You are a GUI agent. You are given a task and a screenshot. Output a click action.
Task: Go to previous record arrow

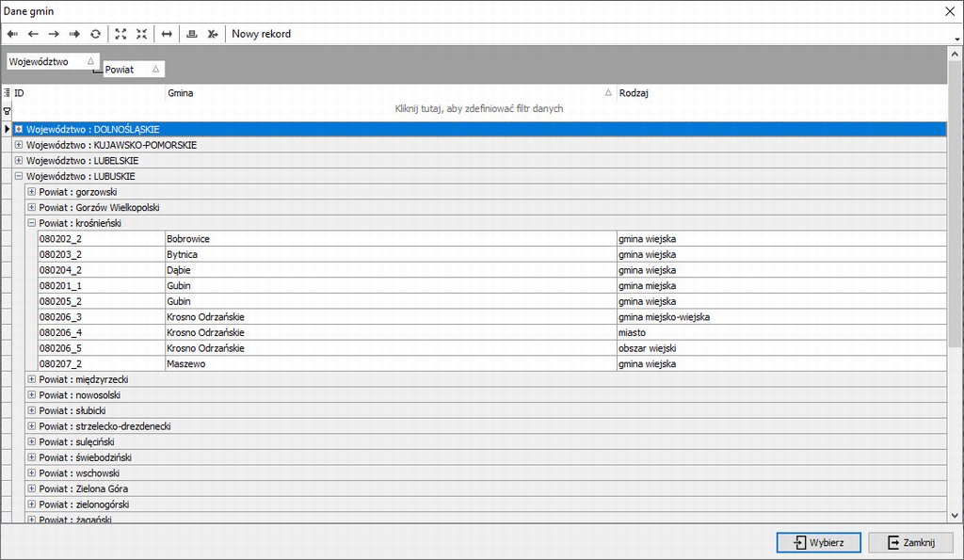pyautogui.click(x=33, y=34)
